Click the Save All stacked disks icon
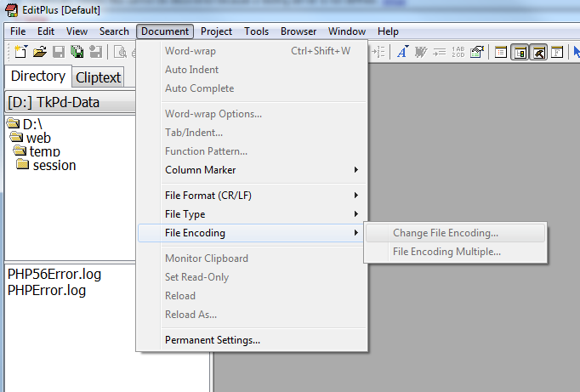This screenshot has width=580, height=392. [77, 51]
